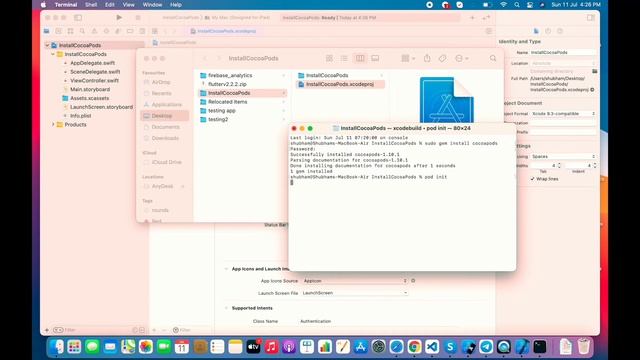Open the Help menu
The image size is (640, 360).
(x=176, y=5)
